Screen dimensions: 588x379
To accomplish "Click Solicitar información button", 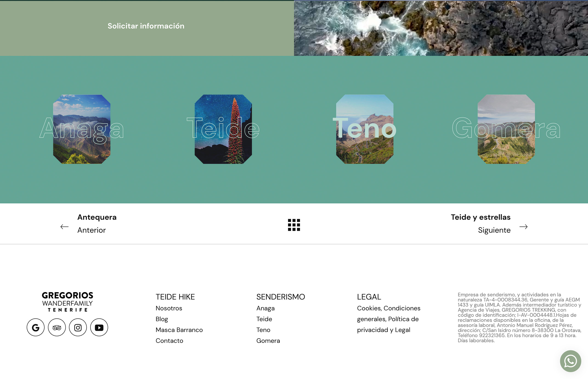I will (146, 26).
